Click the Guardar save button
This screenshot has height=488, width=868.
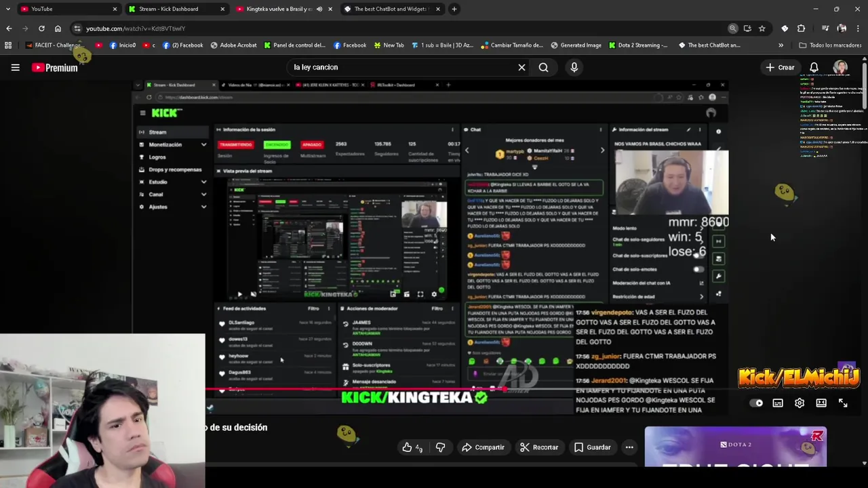pyautogui.click(x=593, y=447)
